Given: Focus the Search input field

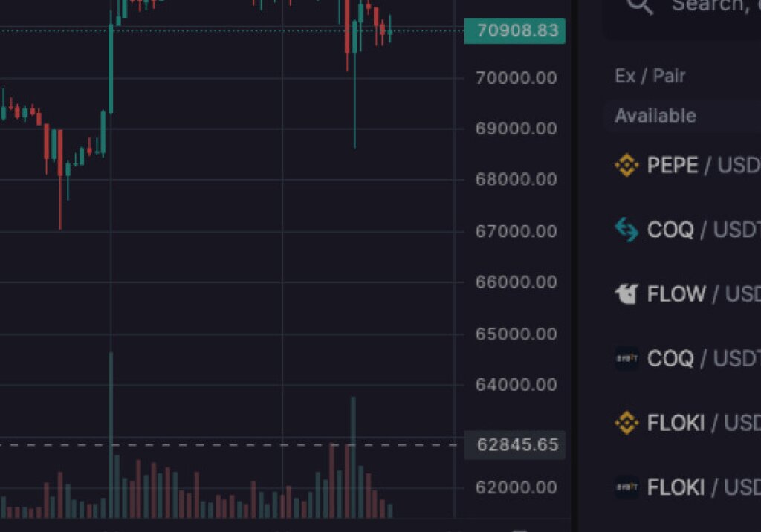Looking at the screenshot, I should tap(713, 6).
